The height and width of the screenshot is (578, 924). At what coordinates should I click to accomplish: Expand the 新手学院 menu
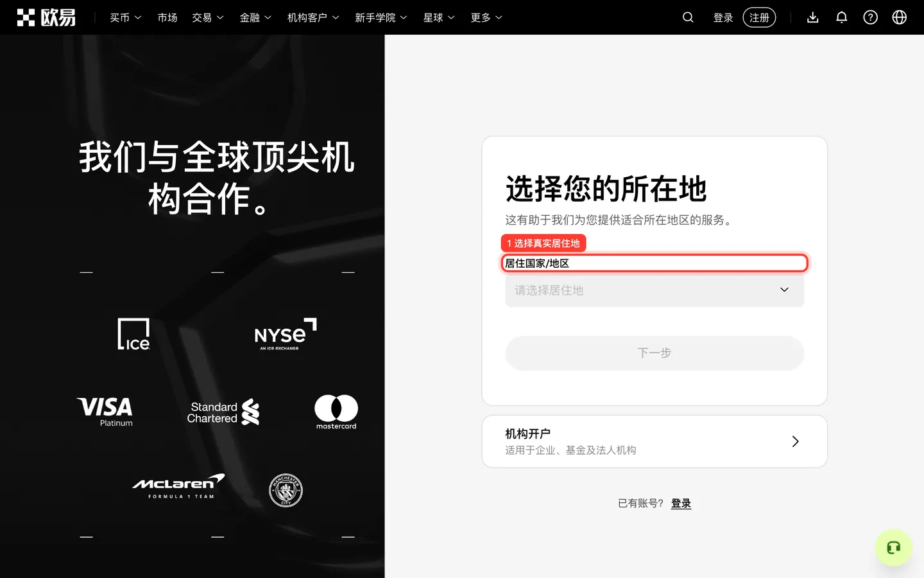381,17
